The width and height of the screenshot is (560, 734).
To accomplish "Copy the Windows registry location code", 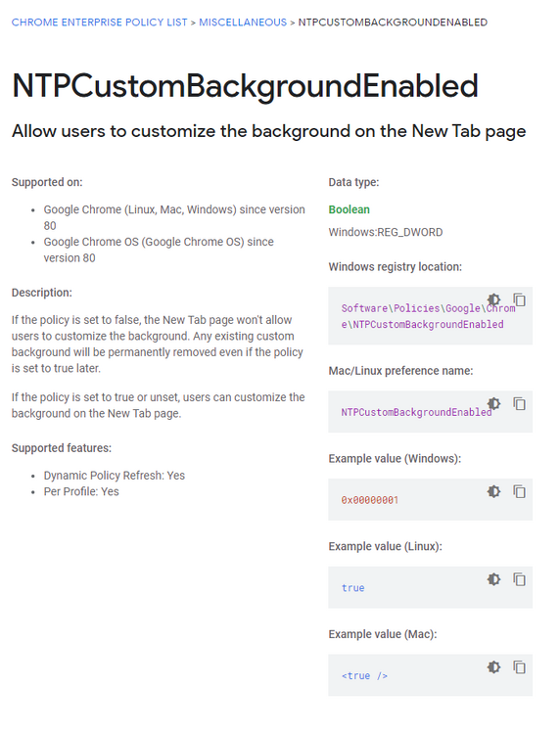I will coord(519,299).
